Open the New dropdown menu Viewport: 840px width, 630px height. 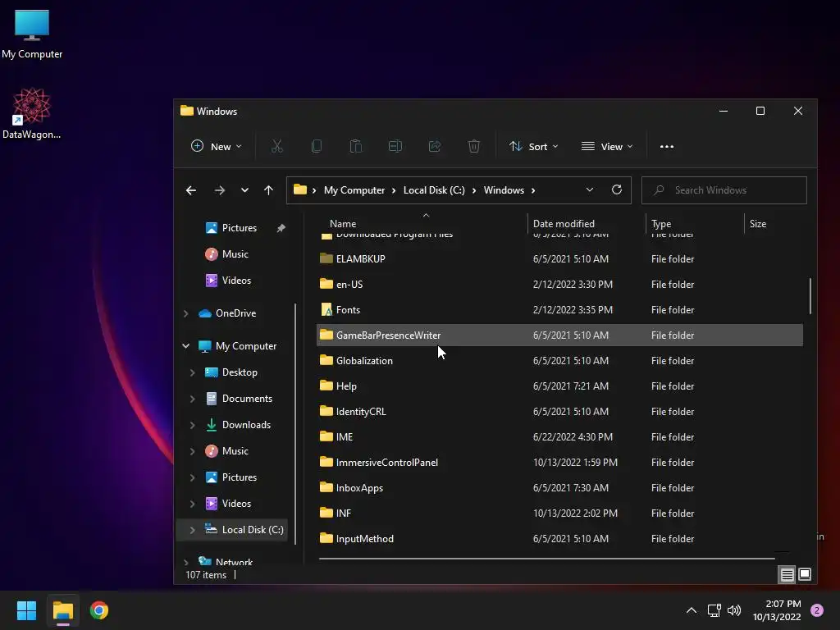217,146
